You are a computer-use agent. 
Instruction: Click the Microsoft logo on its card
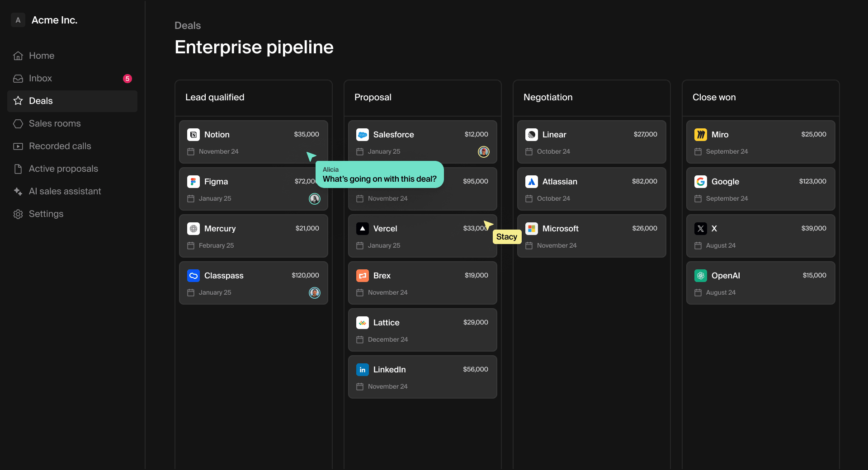pos(532,228)
